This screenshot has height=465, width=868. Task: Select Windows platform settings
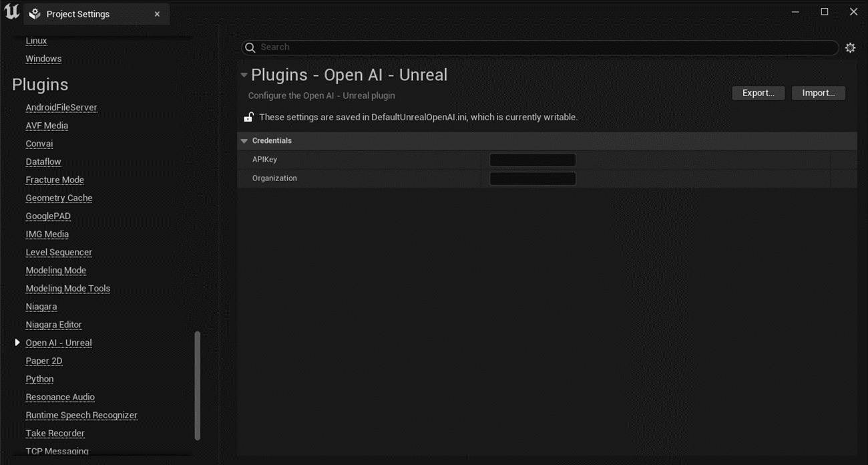[x=43, y=58]
